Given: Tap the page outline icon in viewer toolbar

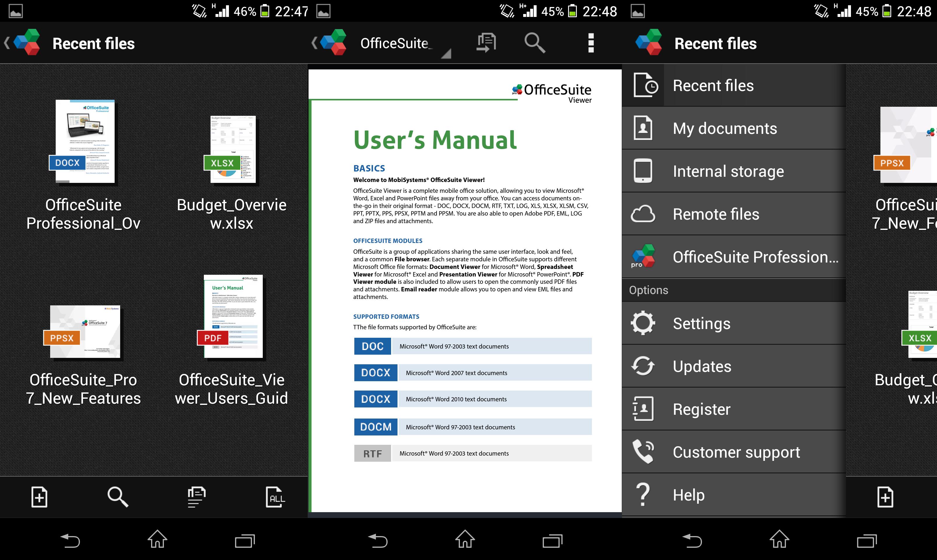Looking at the screenshot, I should pyautogui.click(x=486, y=43).
